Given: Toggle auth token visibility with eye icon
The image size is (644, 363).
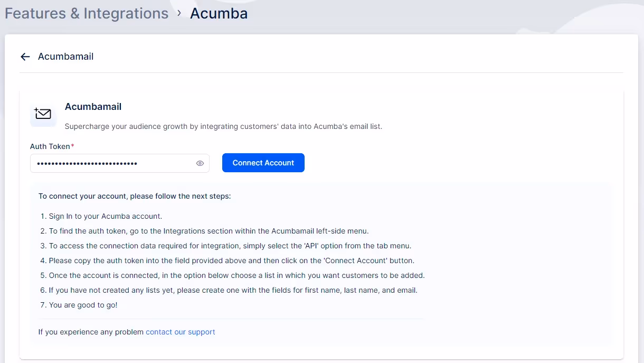Looking at the screenshot, I should [200, 163].
